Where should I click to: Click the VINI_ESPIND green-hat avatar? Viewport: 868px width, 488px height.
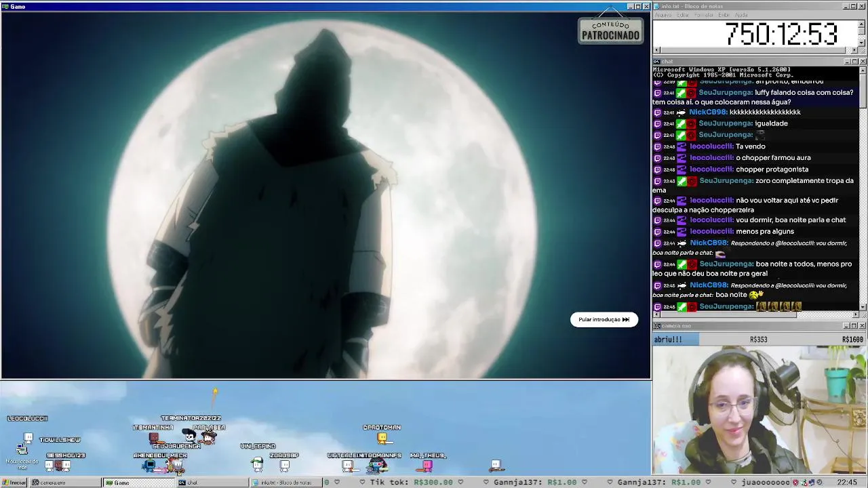pos(257,464)
